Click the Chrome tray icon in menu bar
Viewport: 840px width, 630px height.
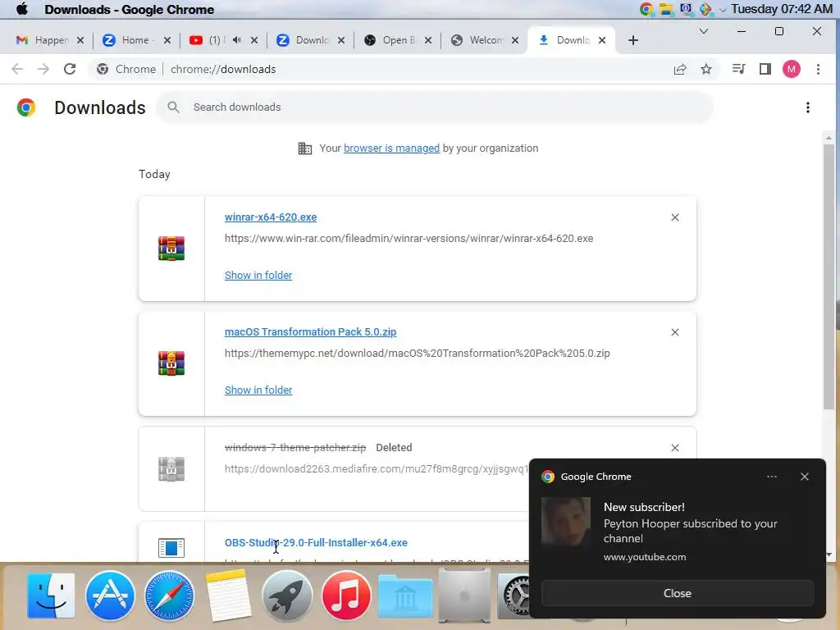click(x=646, y=9)
